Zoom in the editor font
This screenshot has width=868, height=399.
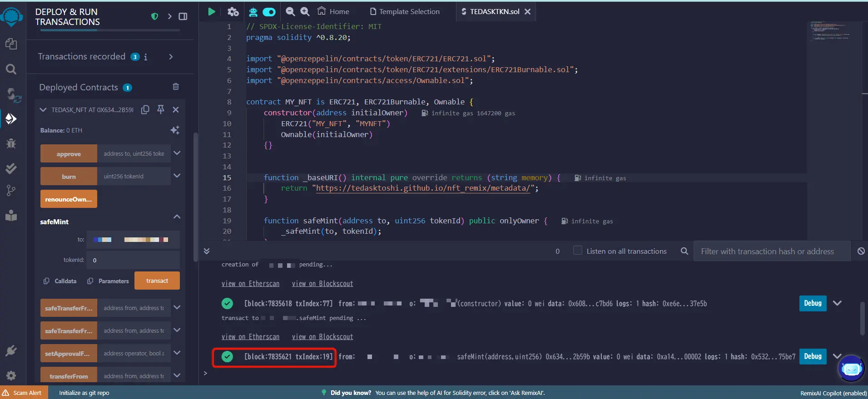pyautogui.click(x=305, y=11)
